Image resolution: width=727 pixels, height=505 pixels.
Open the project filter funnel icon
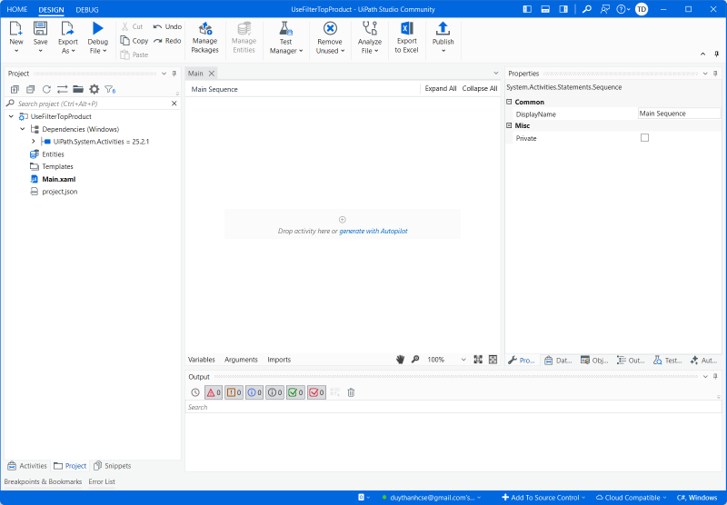[x=110, y=89]
